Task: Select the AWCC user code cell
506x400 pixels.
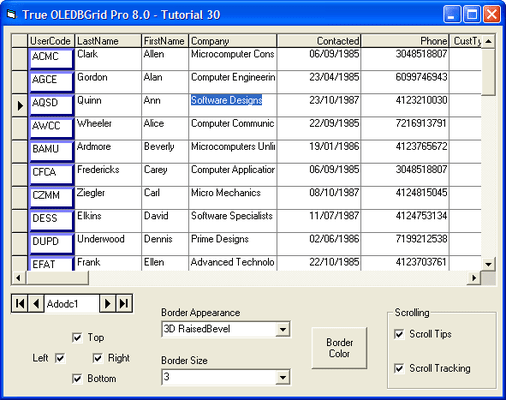Action: (51, 128)
